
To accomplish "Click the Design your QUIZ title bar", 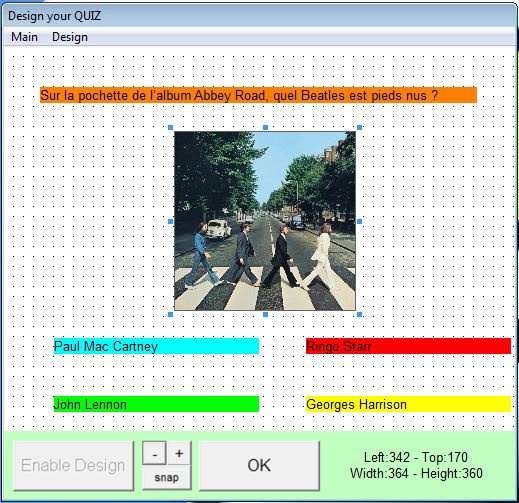I will click(259, 16).
